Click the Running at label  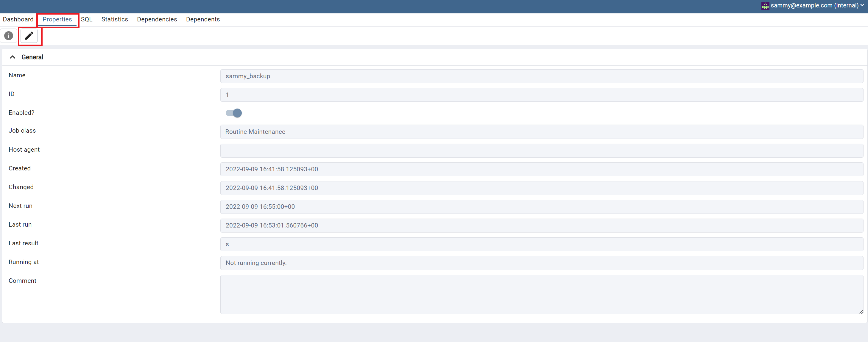click(24, 262)
